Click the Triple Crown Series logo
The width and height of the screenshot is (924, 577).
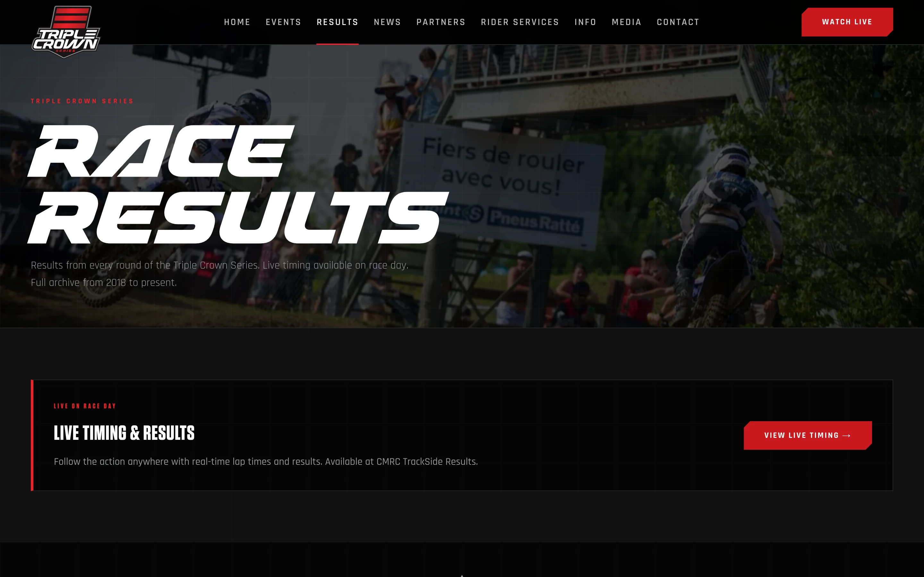66,32
